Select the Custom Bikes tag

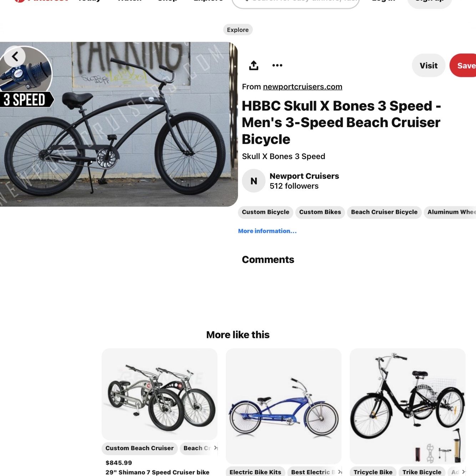click(320, 212)
